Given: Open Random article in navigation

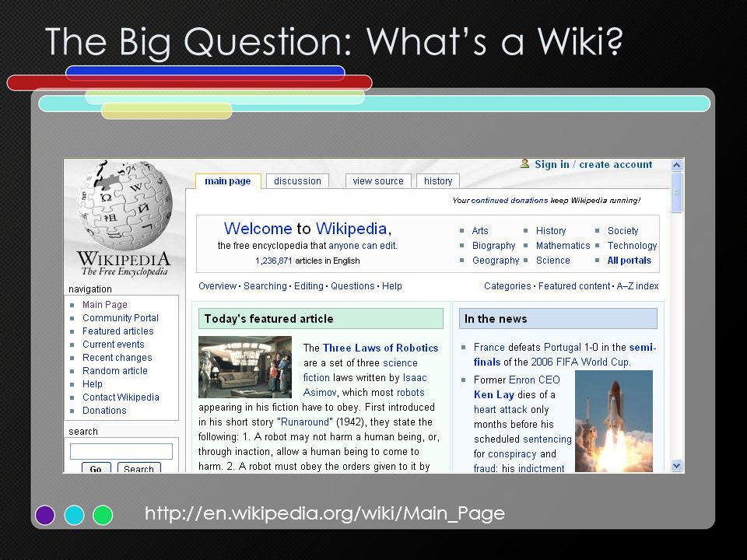Looking at the screenshot, I should coord(115,371).
